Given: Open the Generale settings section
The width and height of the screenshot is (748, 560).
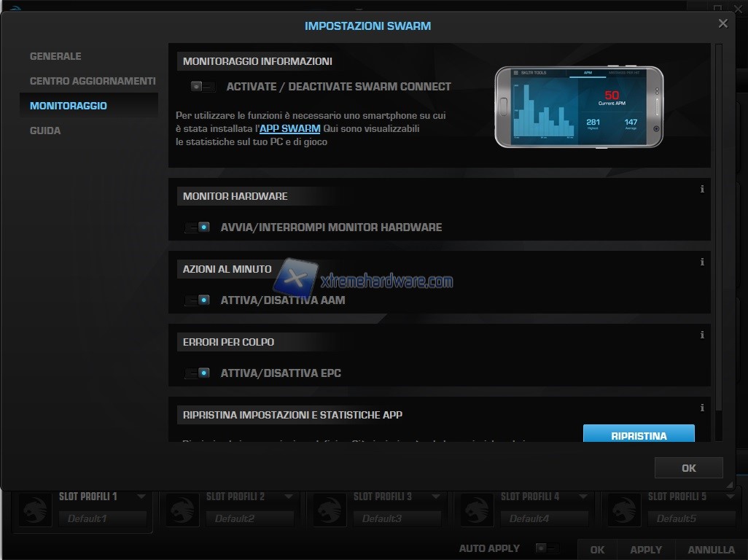Looking at the screenshot, I should 55,56.
